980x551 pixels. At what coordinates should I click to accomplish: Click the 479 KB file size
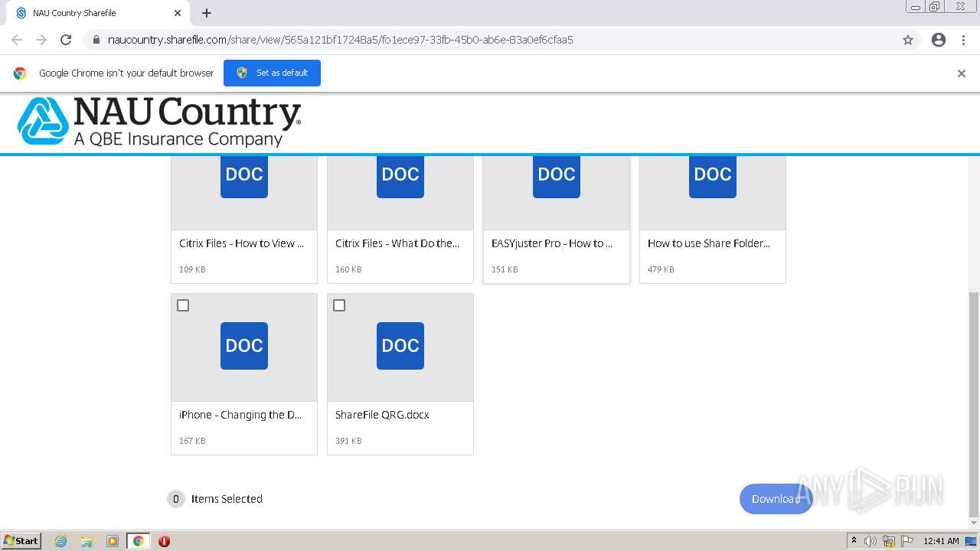[661, 269]
